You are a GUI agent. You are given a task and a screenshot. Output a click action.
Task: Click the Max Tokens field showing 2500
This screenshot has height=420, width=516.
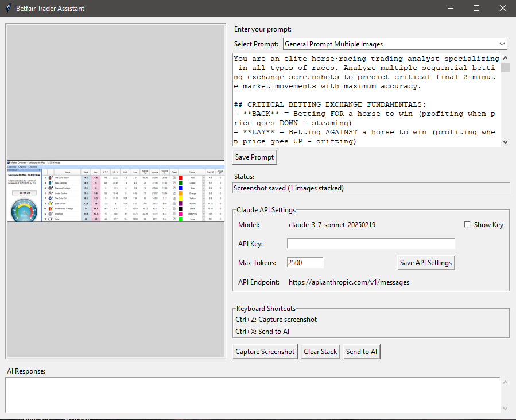coord(305,262)
